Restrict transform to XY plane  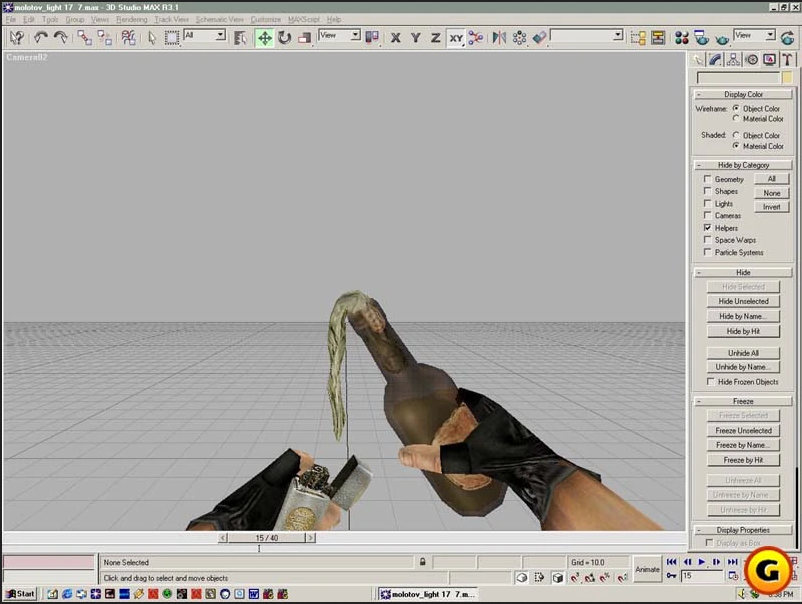coord(456,37)
